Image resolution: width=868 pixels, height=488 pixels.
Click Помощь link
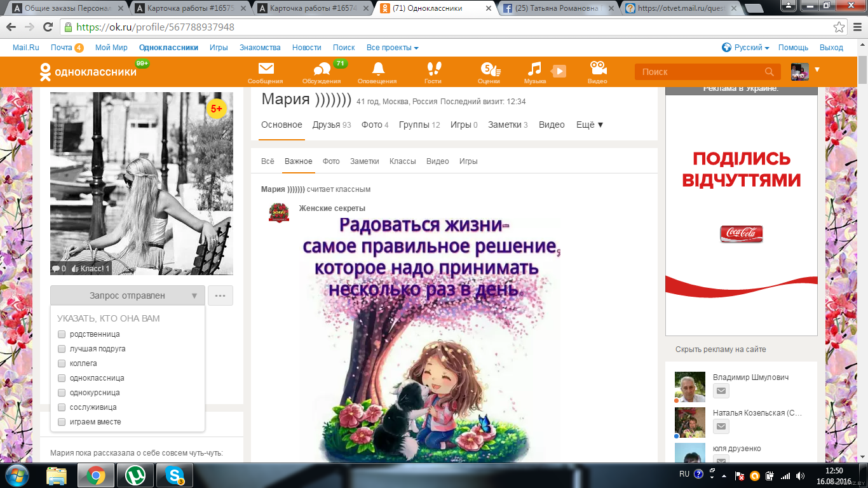point(793,48)
